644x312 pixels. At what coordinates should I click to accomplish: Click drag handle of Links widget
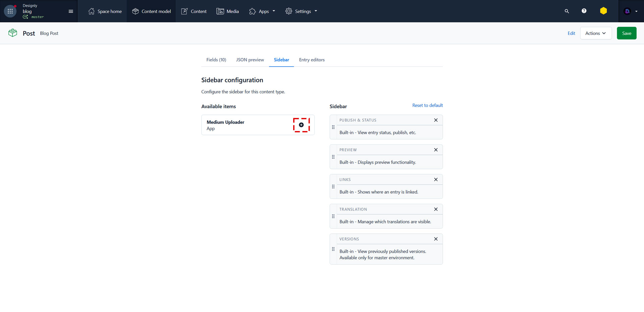coord(333,187)
